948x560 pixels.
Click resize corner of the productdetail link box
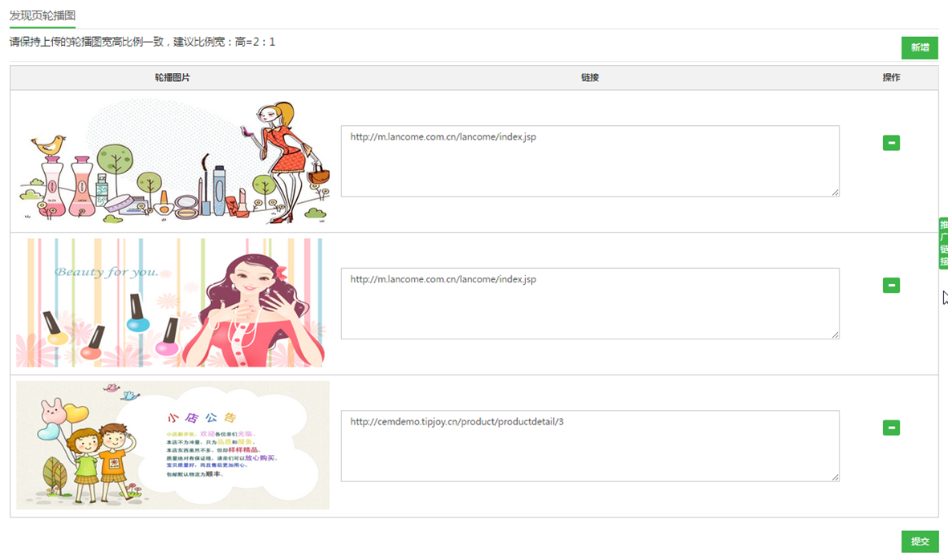tap(835, 477)
